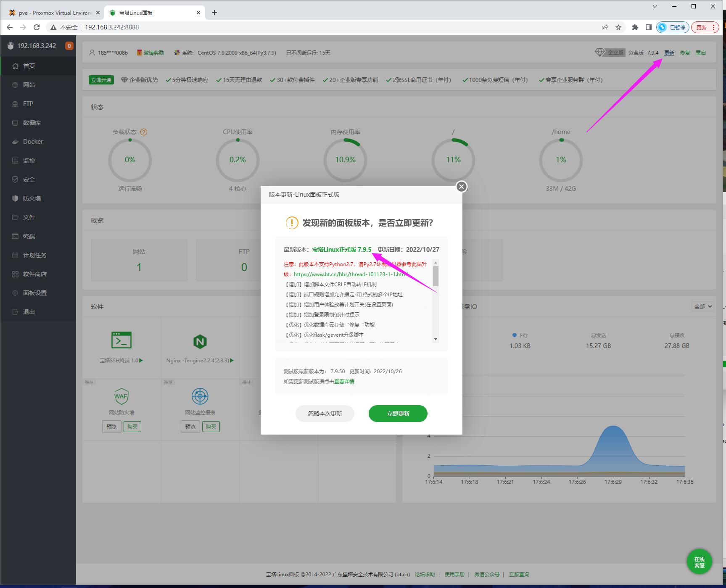Click the 微信公众号 footer link
The width and height of the screenshot is (726, 588).
(487, 575)
